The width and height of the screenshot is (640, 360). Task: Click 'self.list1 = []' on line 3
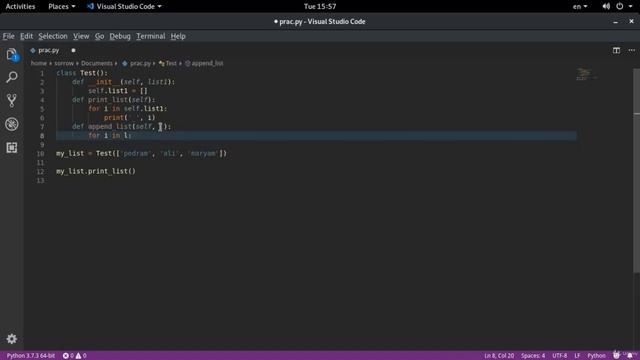[118, 91]
